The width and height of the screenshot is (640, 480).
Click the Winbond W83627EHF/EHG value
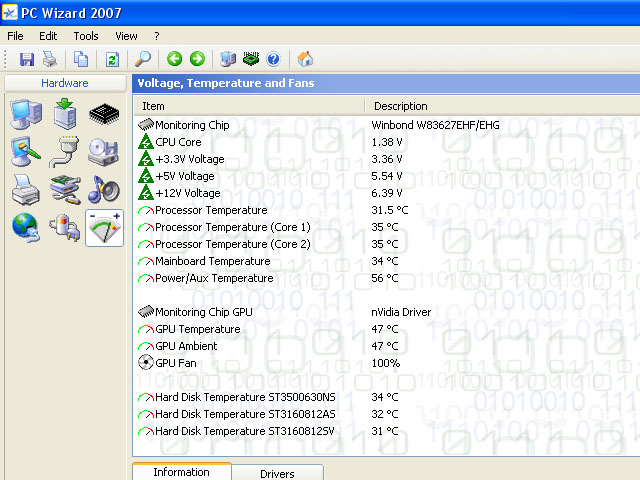point(435,125)
